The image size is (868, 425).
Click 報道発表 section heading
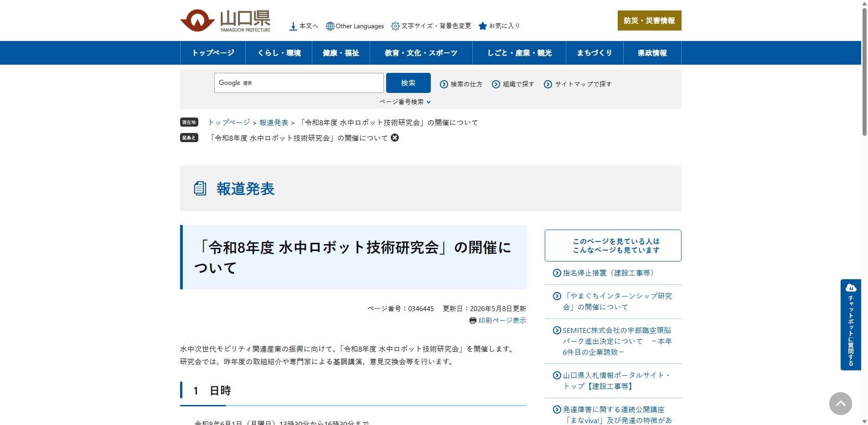[245, 189]
